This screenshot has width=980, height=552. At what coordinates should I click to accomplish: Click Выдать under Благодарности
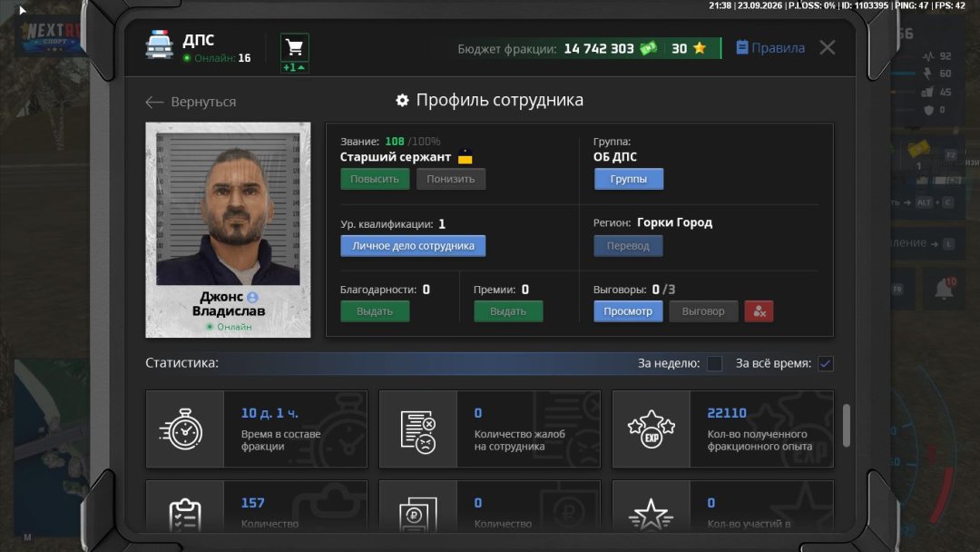(375, 311)
